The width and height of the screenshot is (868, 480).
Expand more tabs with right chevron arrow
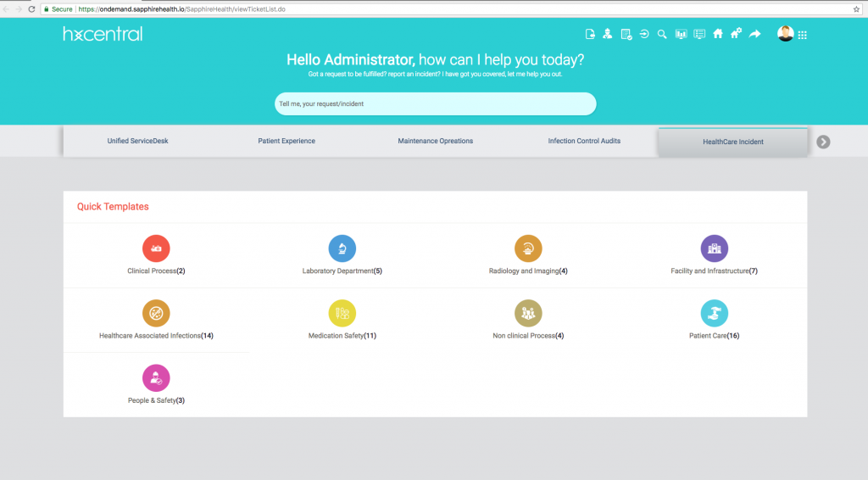click(823, 142)
